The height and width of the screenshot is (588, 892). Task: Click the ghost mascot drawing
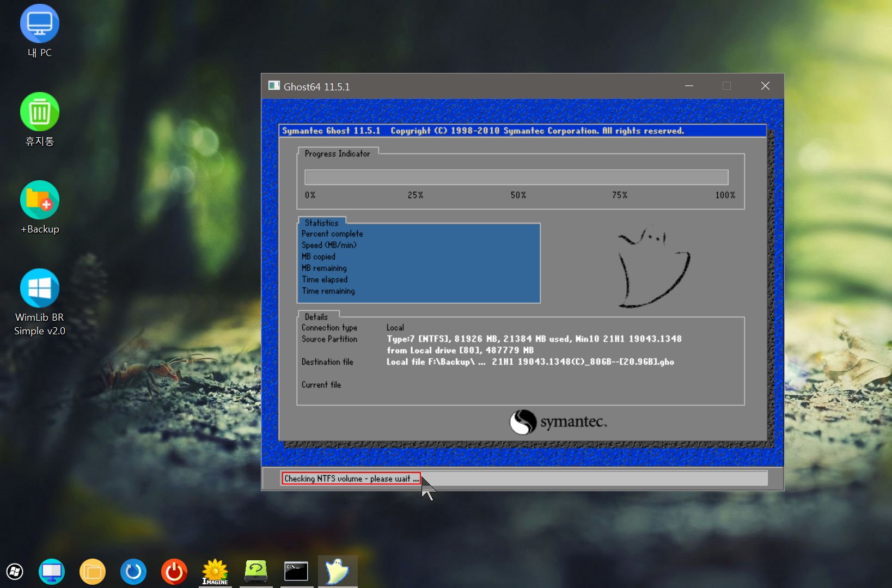click(x=653, y=267)
